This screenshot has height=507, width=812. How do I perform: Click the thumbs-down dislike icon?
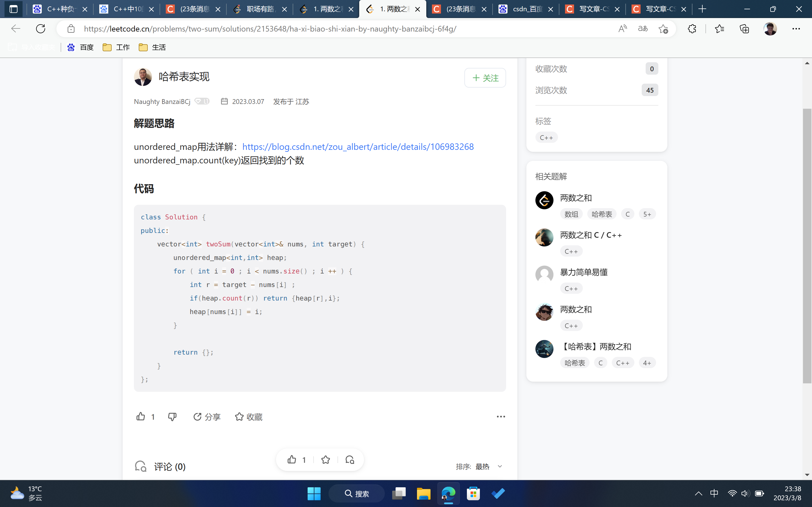[172, 417]
